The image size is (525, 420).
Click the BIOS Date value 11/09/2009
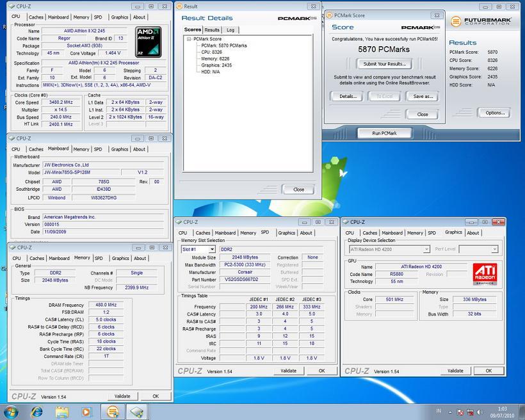pyautogui.click(x=104, y=232)
